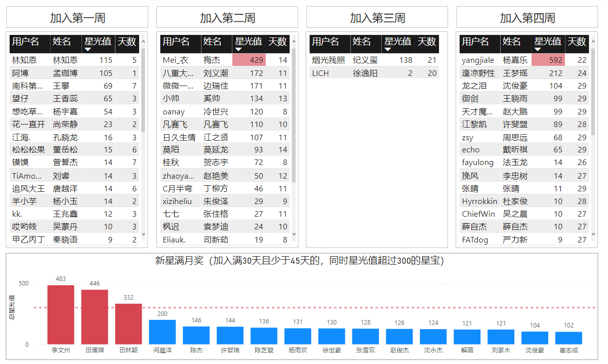Select the red 李文州 bar valued 483
The image size is (608, 364).
61,315
